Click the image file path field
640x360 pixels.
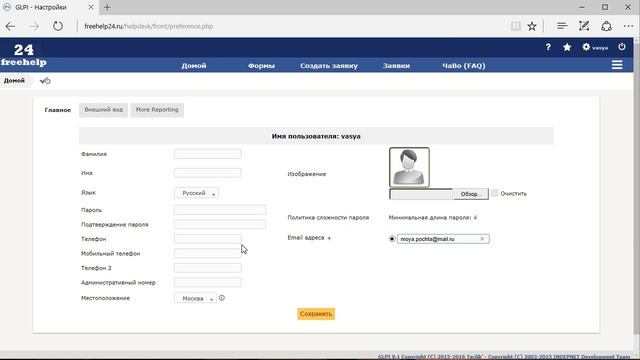click(421, 194)
